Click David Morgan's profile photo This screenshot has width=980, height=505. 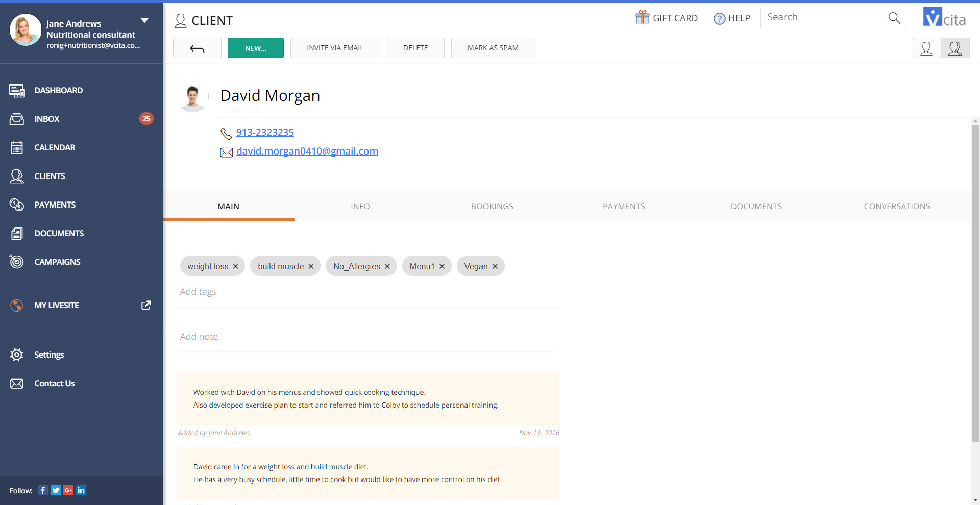[x=192, y=96]
